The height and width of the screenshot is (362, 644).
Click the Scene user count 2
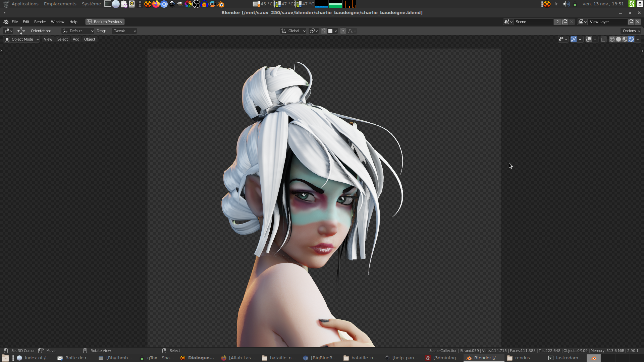tap(557, 22)
